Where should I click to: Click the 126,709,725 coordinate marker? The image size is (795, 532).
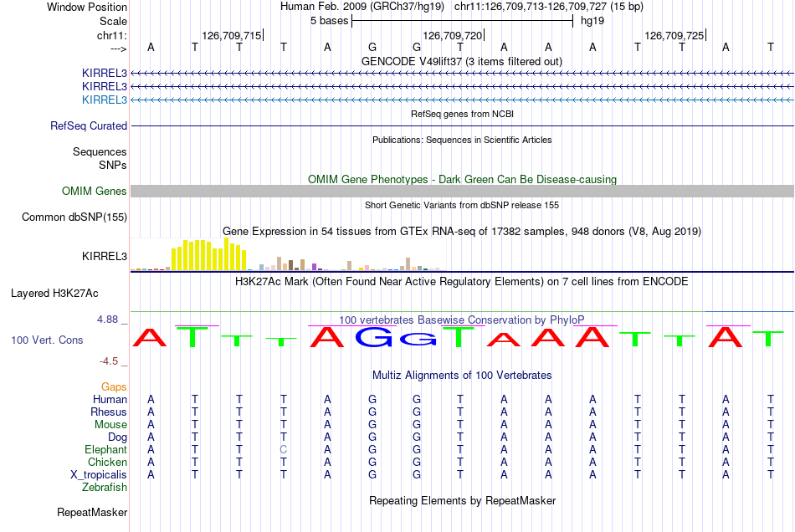coord(674,35)
